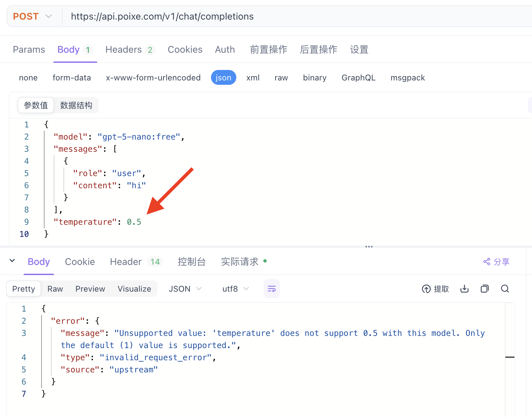Copy the response body using copy icon

[485, 289]
